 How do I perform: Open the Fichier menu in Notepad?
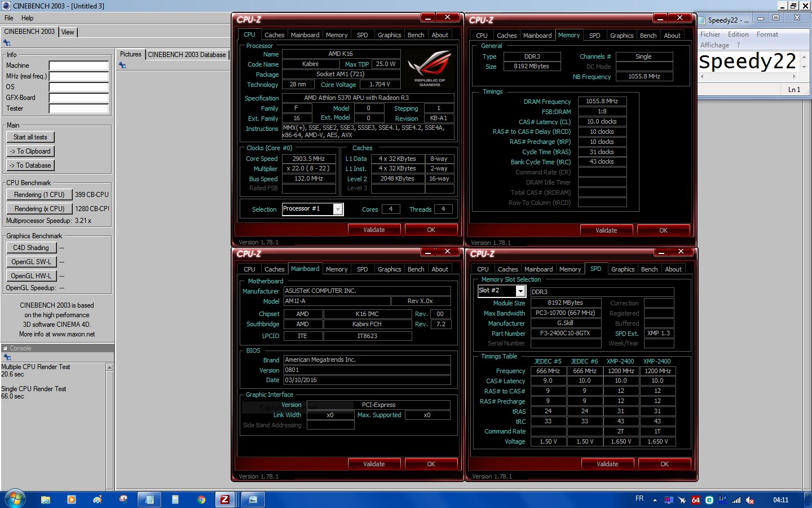710,34
